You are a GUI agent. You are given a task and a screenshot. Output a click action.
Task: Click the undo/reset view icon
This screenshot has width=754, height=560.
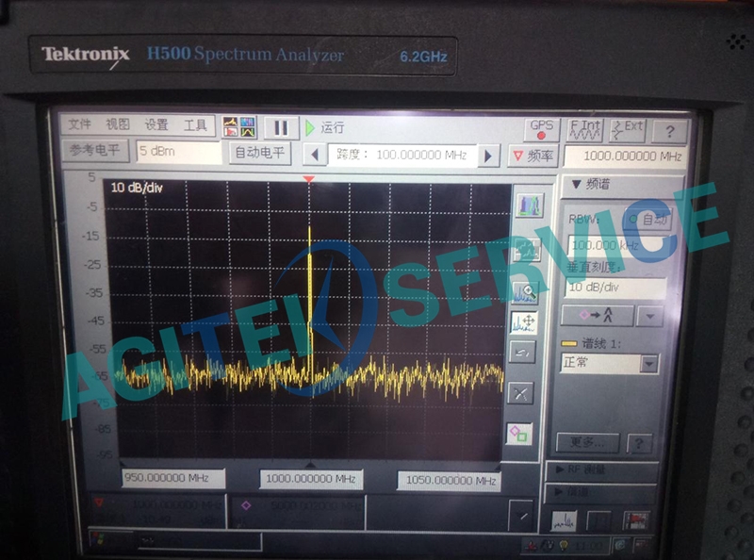[x=521, y=353]
